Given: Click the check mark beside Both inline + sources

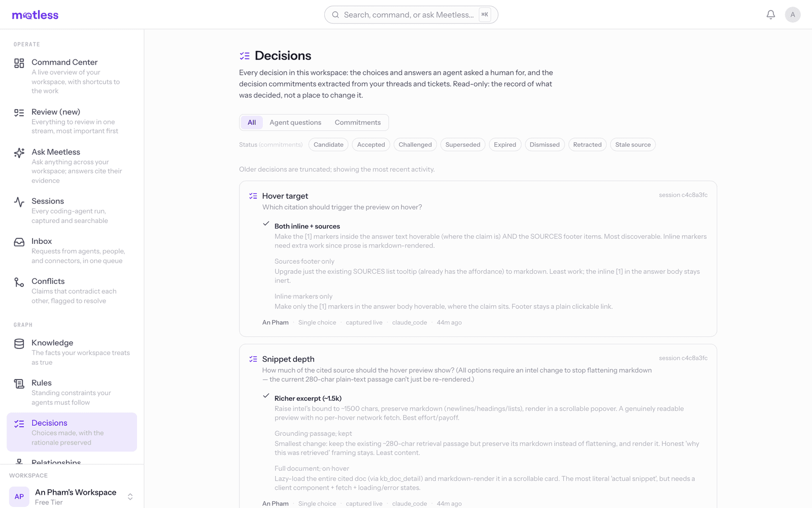Looking at the screenshot, I should 266,224.
